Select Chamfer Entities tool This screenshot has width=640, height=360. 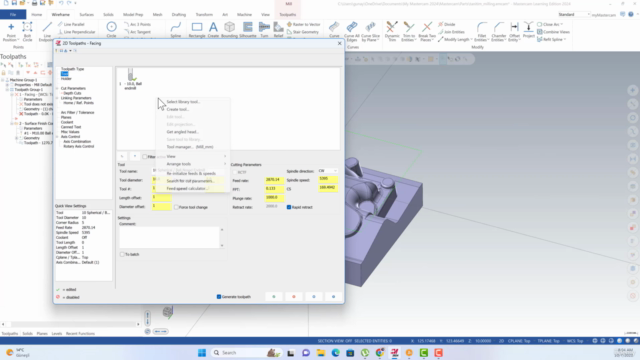pyautogui.click(x=498, y=31)
